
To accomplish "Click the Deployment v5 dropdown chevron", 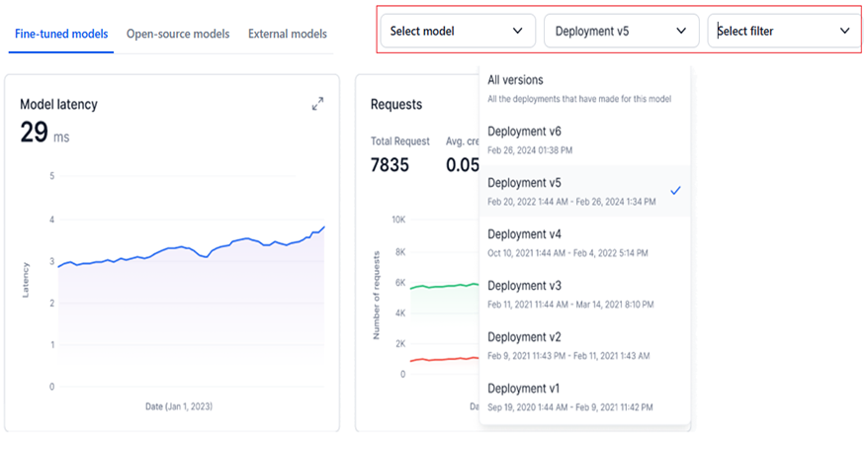I will pyautogui.click(x=680, y=32).
